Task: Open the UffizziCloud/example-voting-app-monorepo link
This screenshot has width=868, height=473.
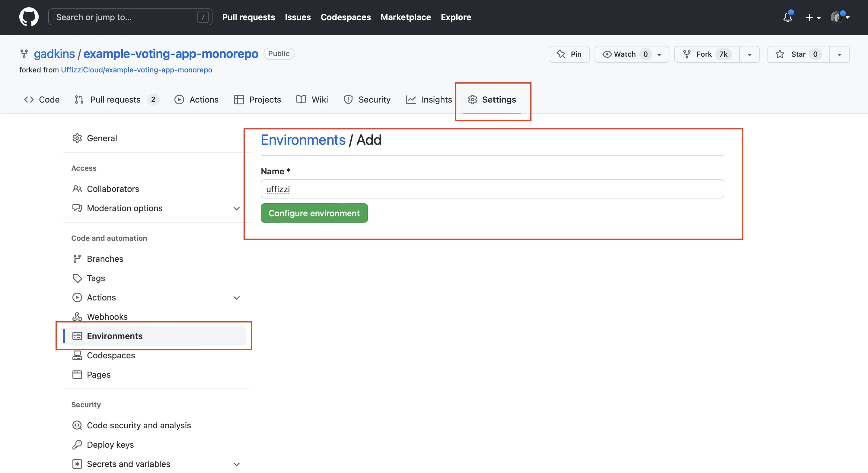Action: point(136,70)
